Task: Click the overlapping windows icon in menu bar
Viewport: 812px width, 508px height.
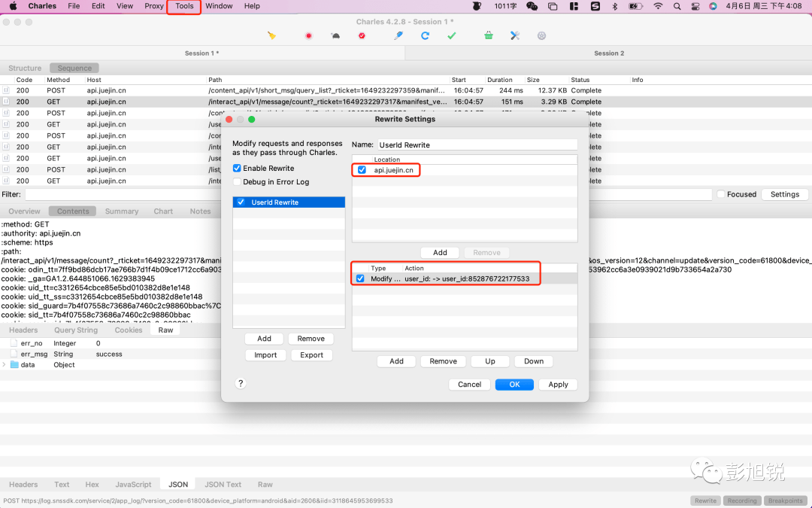Action: click(x=553, y=6)
